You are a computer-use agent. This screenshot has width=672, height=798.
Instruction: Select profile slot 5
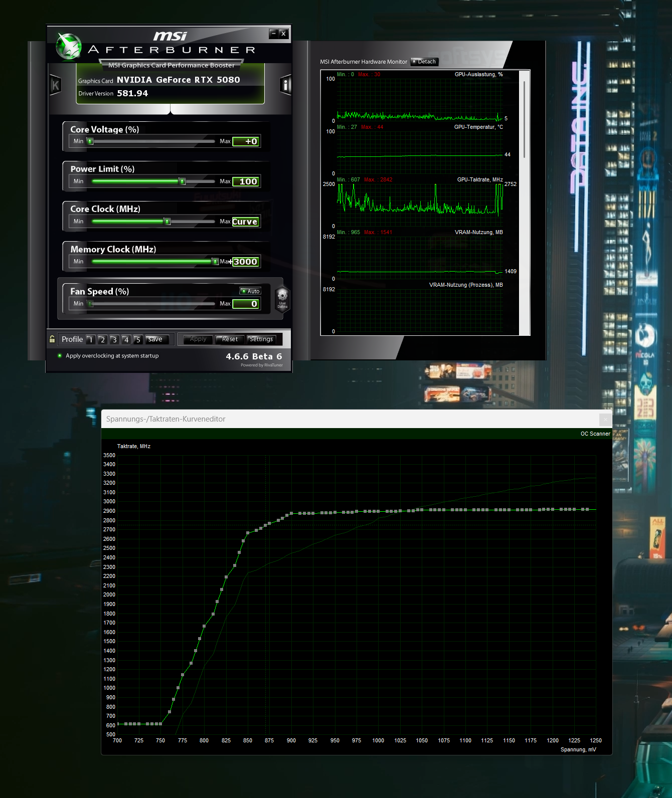point(138,339)
